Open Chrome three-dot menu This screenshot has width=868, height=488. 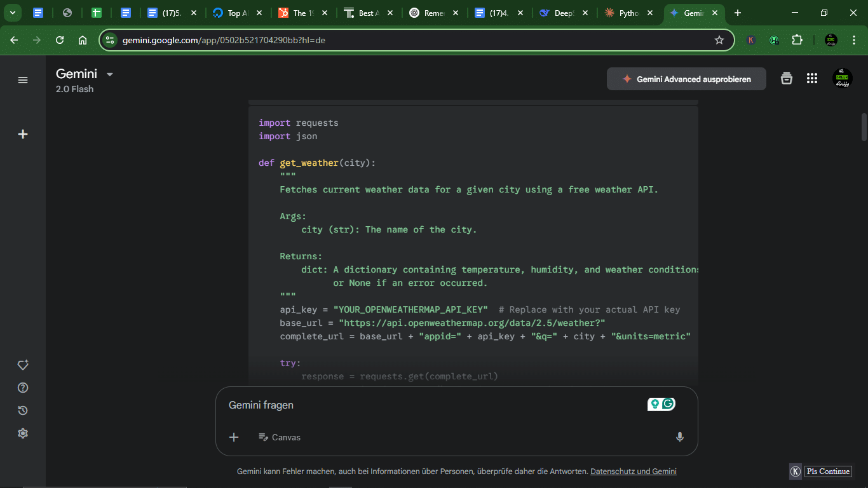coord(853,40)
